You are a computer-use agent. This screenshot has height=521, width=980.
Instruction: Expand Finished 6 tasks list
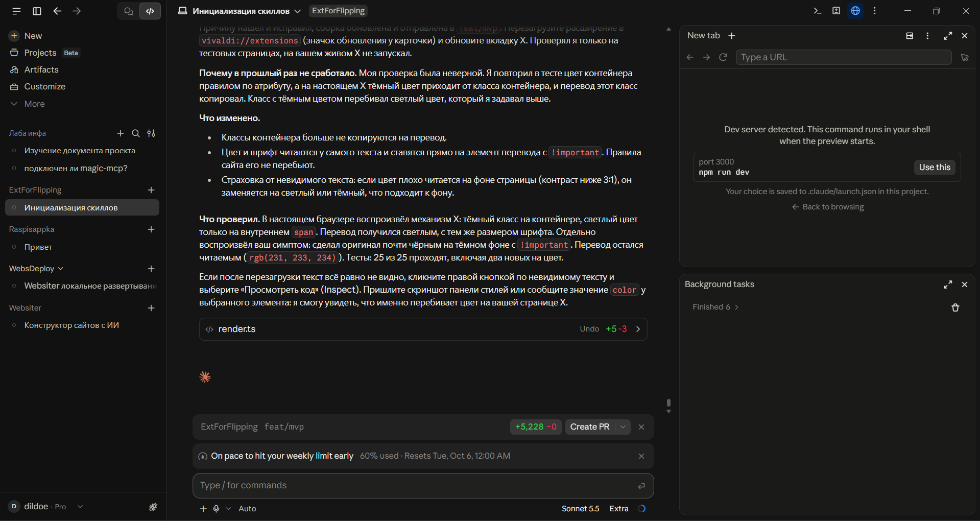[715, 307]
